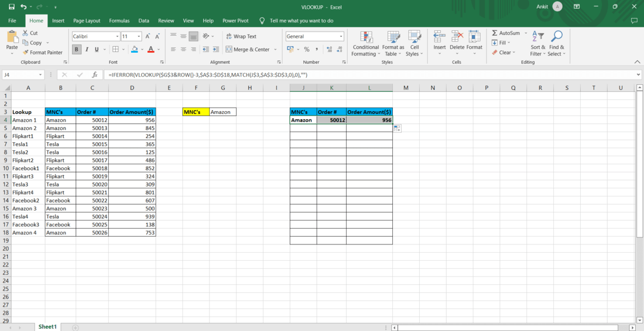Open Sort & Filter menu
Image resolution: width=644 pixels, height=331 pixels.
click(537, 43)
